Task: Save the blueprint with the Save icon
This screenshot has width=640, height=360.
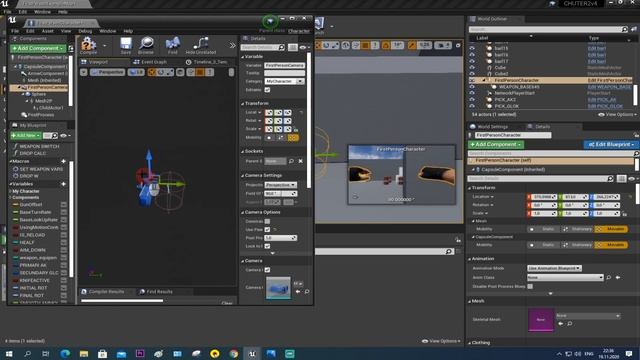Action: pos(126,45)
